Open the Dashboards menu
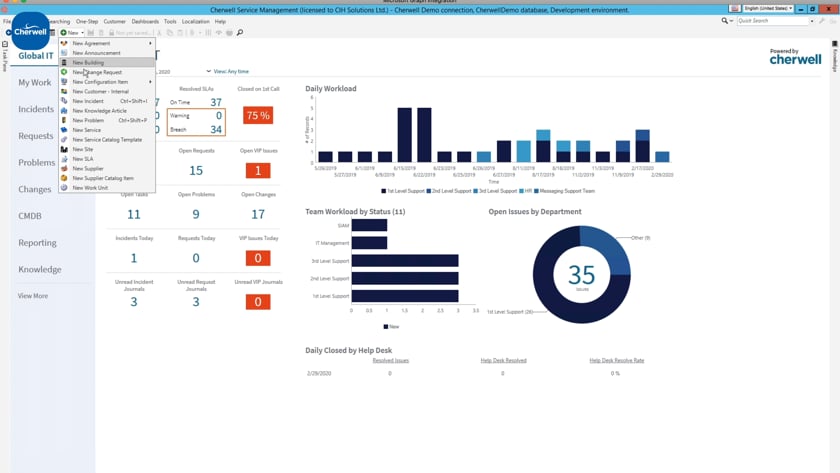This screenshot has width=840, height=473. click(x=145, y=21)
